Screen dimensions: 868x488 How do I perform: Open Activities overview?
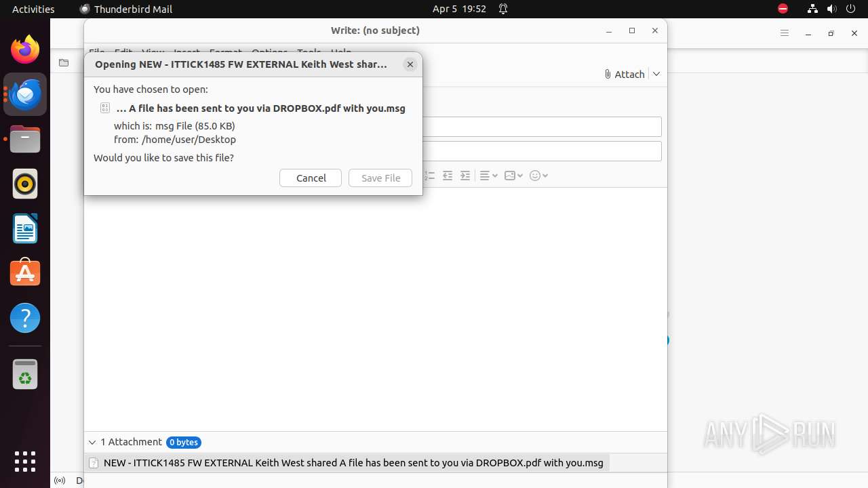click(33, 9)
